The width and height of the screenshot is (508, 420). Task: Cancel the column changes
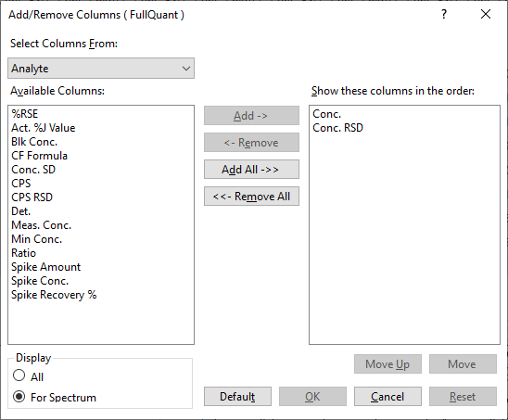point(387,396)
